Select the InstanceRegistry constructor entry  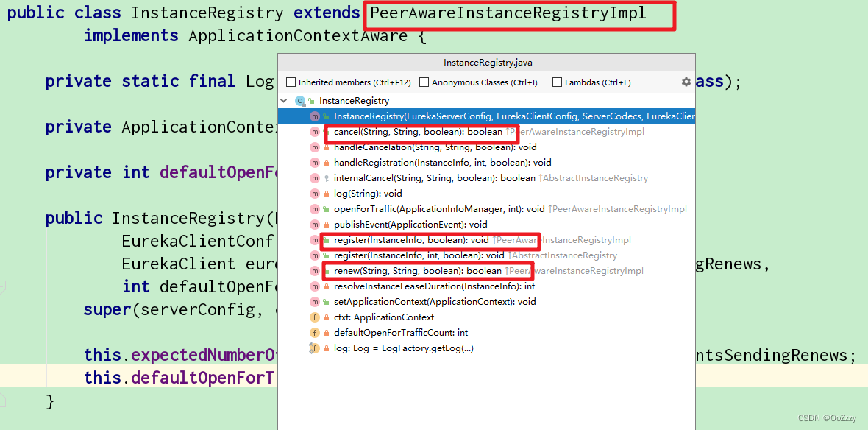coord(486,116)
